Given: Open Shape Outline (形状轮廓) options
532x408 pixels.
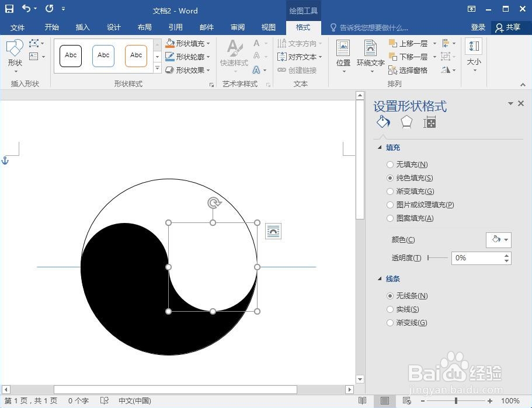Looking at the screenshot, I should click(187, 56).
